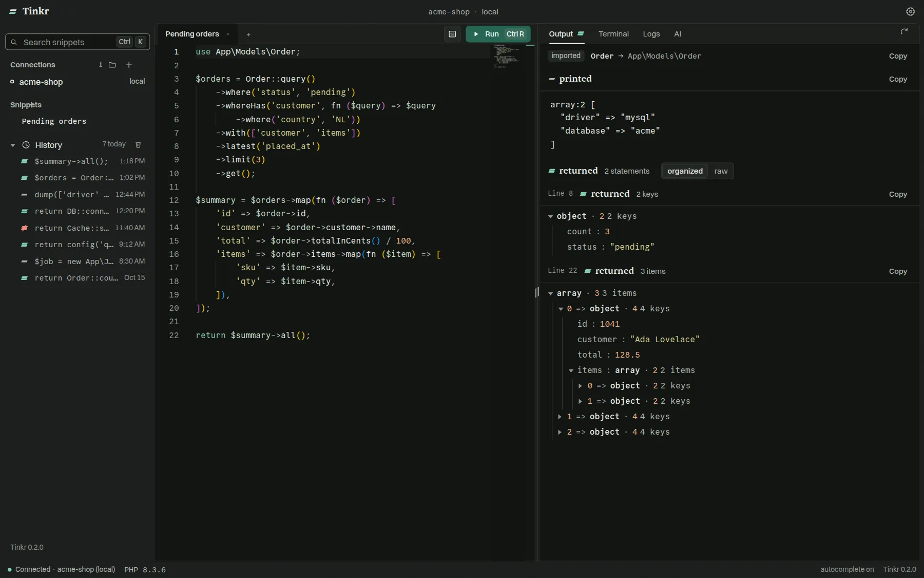The width and height of the screenshot is (924, 578).
Task: Switch output view to organized
Action: coord(685,171)
